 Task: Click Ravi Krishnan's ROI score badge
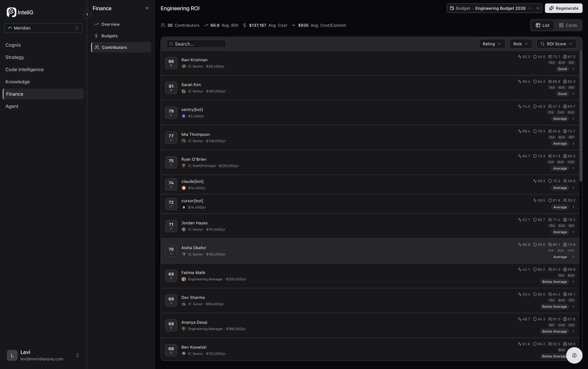tap(171, 63)
